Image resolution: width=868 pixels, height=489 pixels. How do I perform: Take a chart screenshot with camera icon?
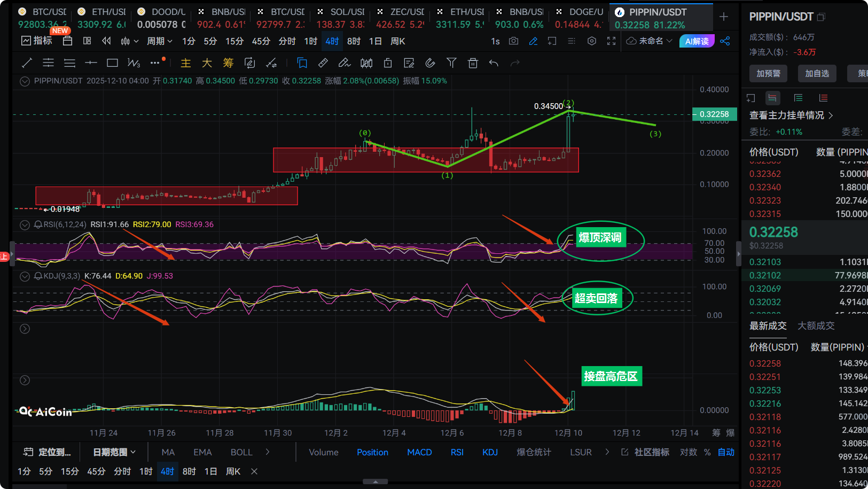coord(513,41)
